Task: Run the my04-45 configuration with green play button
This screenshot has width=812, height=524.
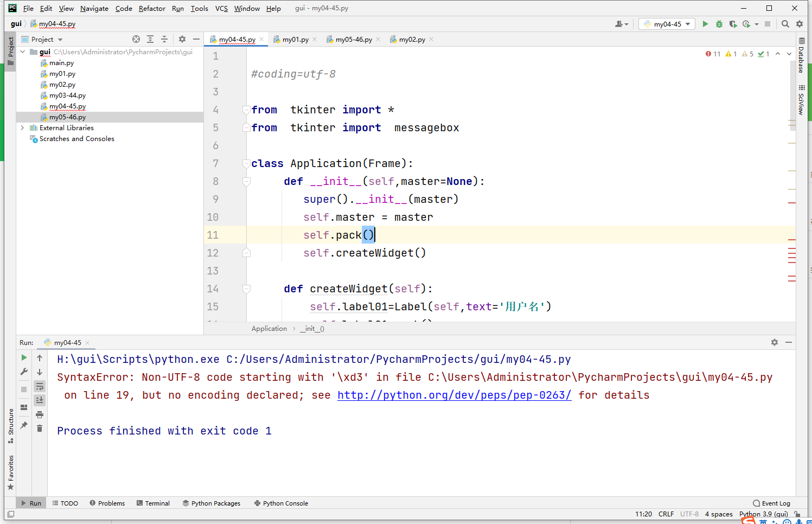Action: (x=705, y=24)
